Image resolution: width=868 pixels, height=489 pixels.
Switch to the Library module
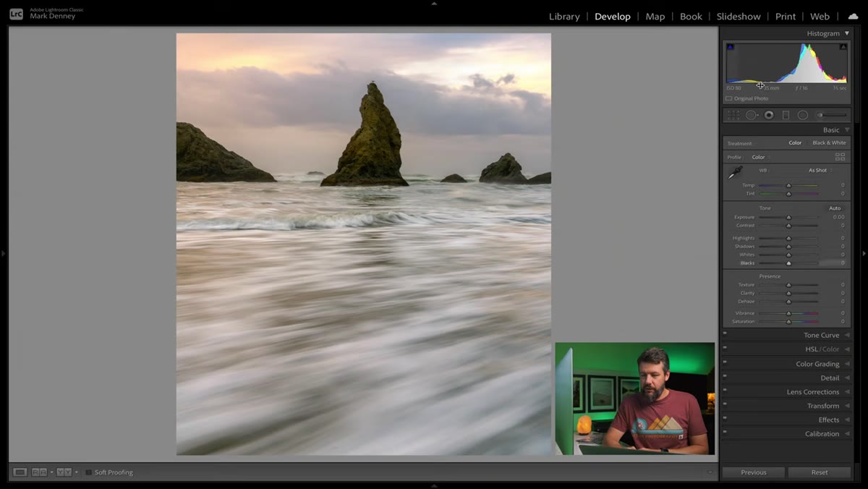point(564,16)
